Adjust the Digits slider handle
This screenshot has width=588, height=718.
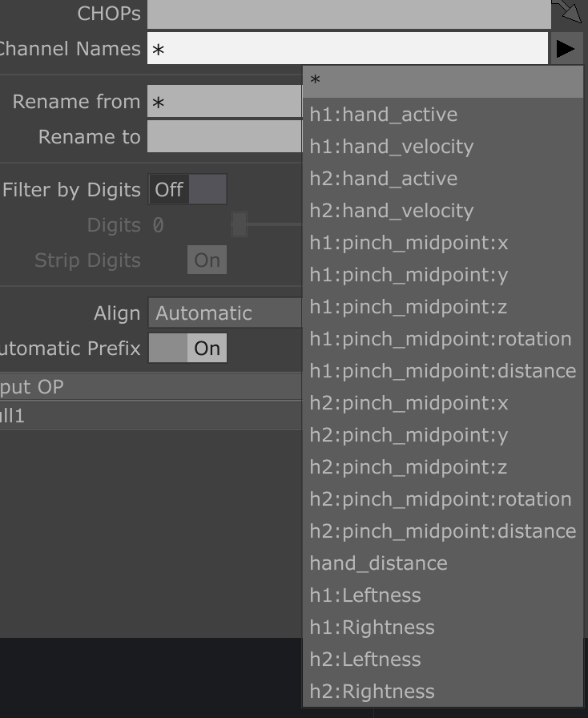point(239,225)
